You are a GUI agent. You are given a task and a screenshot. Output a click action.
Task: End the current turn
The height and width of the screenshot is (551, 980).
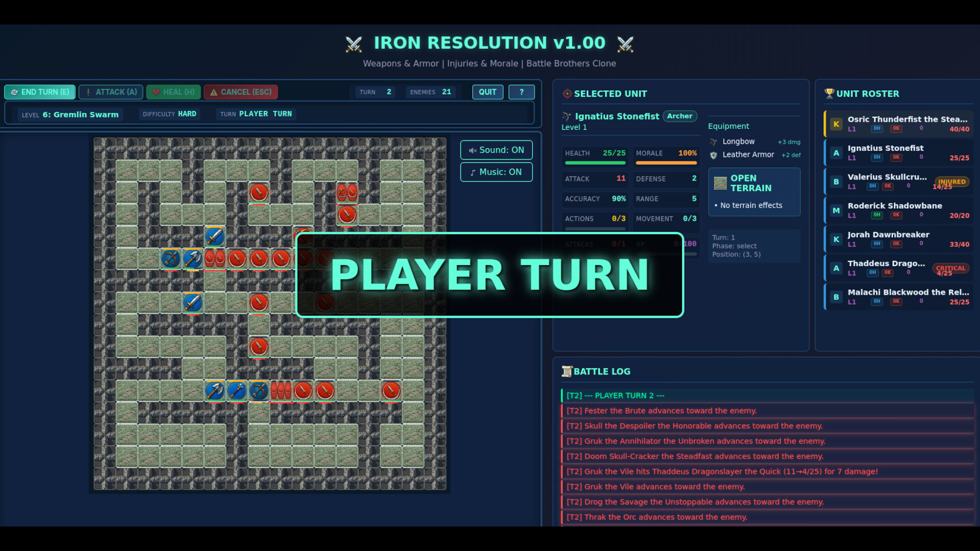40,92
